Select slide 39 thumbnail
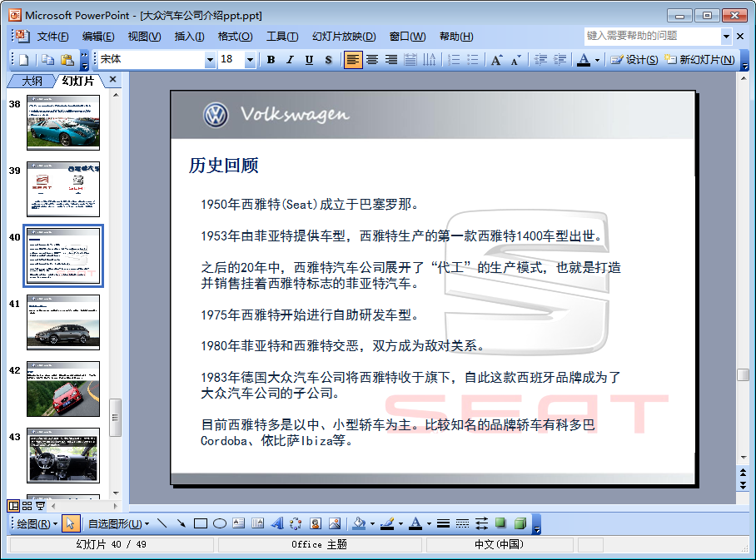Screen dimensions: 756x560 pyautogui.click(x=63, y=189)
